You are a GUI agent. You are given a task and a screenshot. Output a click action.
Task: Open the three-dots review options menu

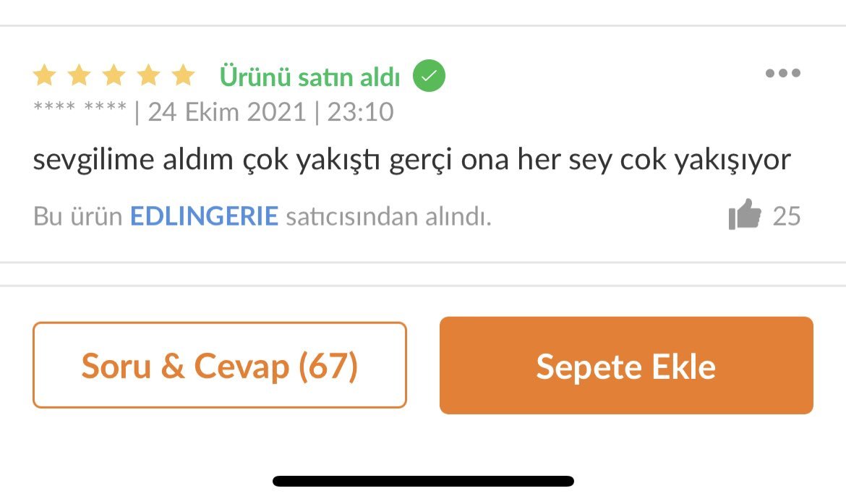[x=783, y=73]
